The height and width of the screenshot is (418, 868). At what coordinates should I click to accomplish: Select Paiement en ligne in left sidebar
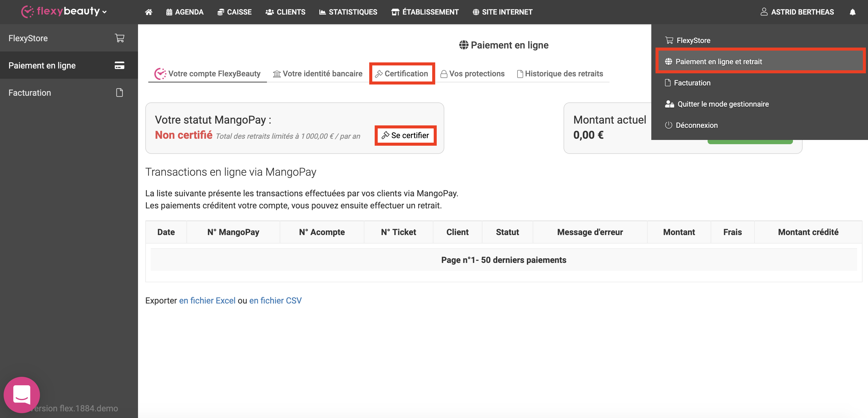pos(69,65)
